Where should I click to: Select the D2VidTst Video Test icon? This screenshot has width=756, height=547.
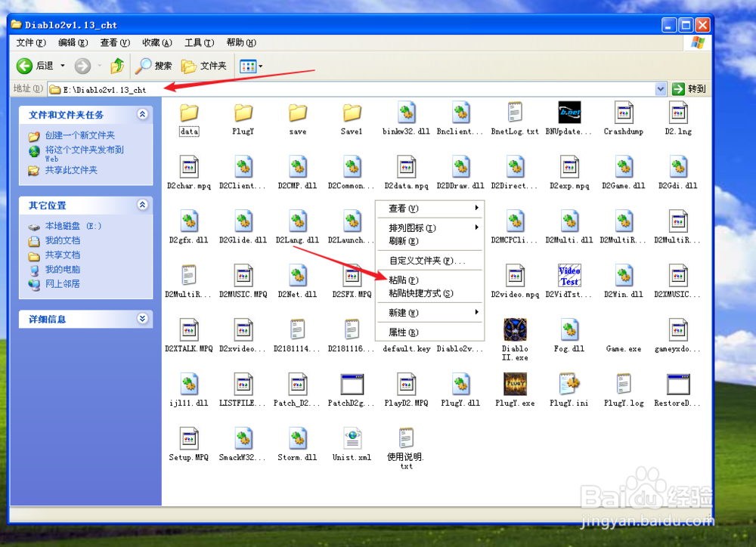[569, 276]
